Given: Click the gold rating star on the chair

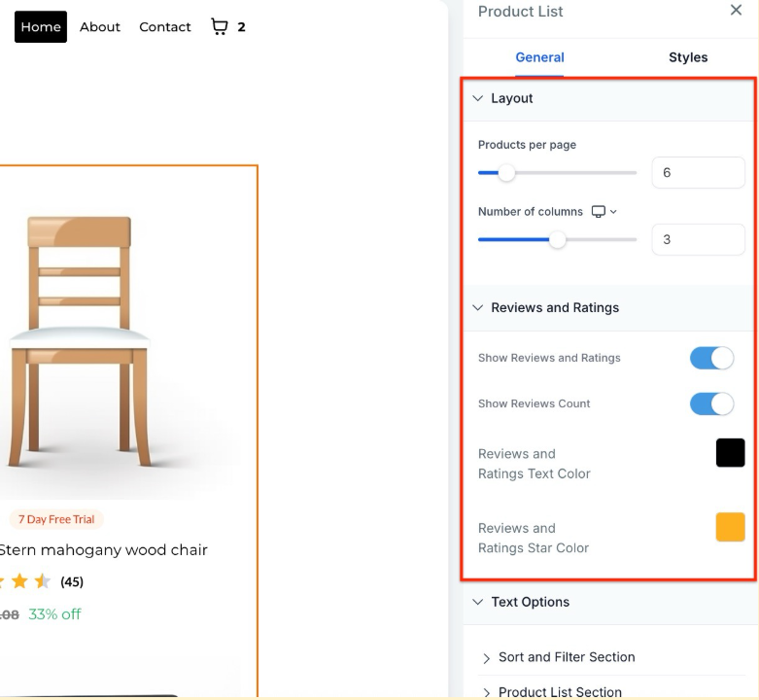Looking at the screenshot, I should click(19, 581).
